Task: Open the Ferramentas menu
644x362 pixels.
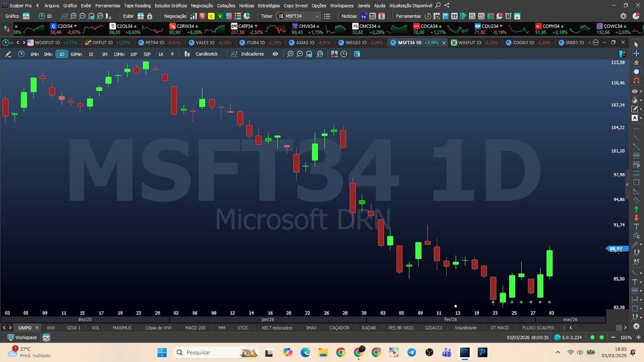Action: pos(108,6)
